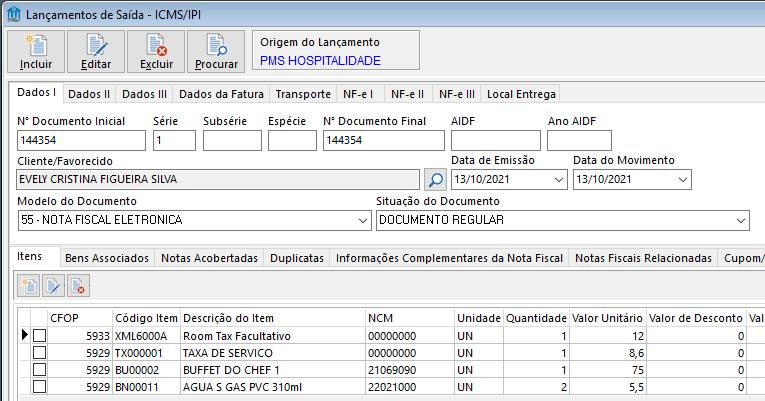Viewport: 765px width, 401px height.
Task: Click unit price 75 for BUFFET DO CHEF
Action: click(x=607, y=370)
